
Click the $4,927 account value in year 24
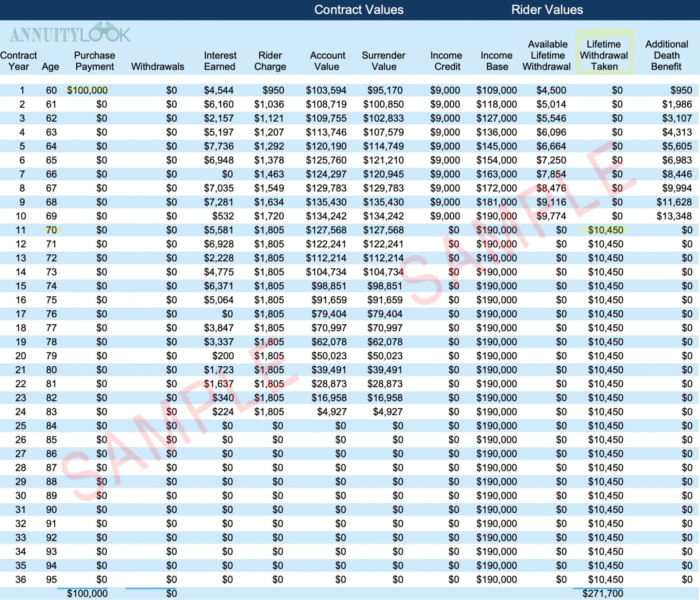coord(332,412)
